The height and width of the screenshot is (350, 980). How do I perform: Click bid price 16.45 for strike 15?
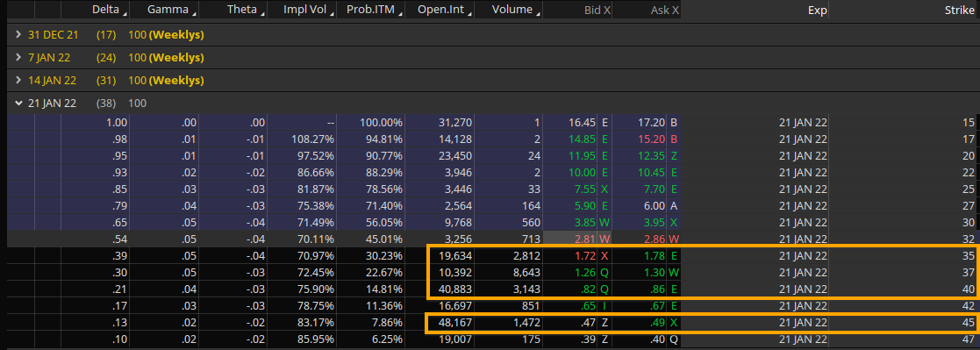[x=583, y=123]
